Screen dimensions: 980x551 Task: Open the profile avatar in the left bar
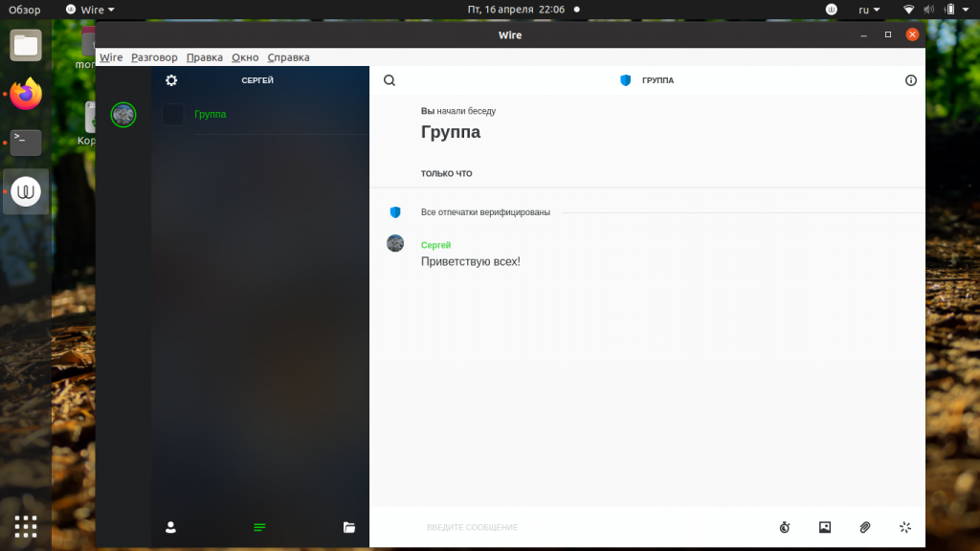122,115
